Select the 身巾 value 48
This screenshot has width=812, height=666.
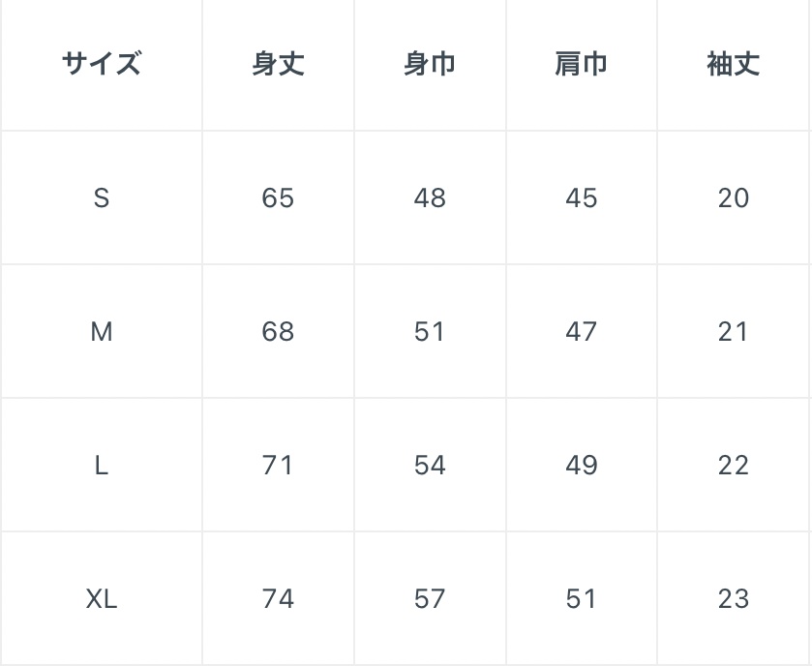(430, 198)
